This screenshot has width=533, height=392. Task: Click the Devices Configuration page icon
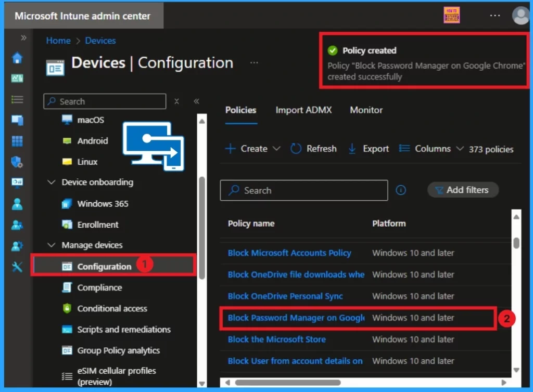pos(55,68)
